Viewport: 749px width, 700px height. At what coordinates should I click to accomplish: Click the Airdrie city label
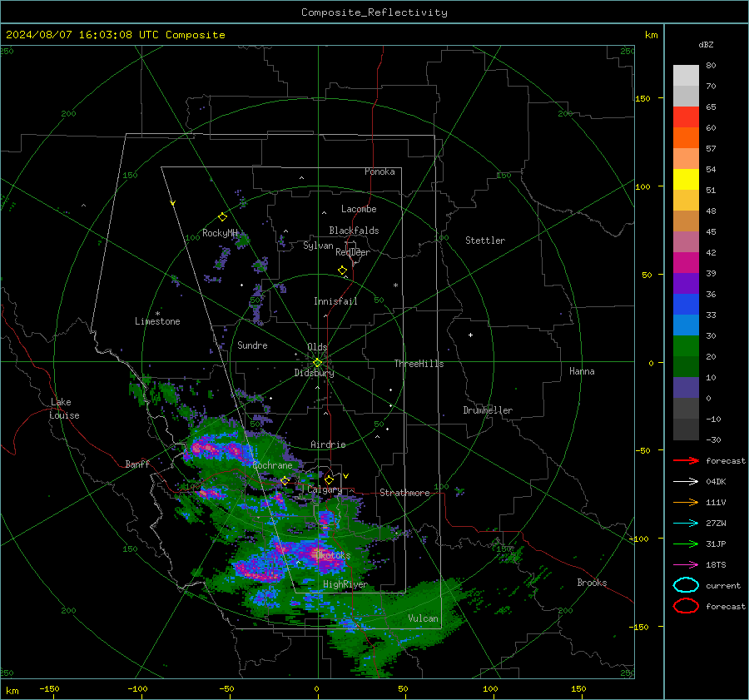tap(328, 444)
